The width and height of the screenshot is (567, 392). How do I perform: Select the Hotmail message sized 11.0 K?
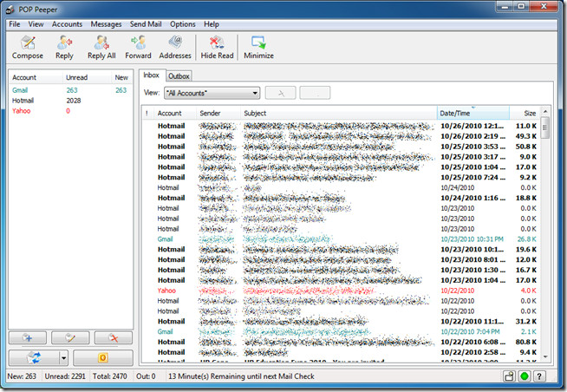pos(341,126)
